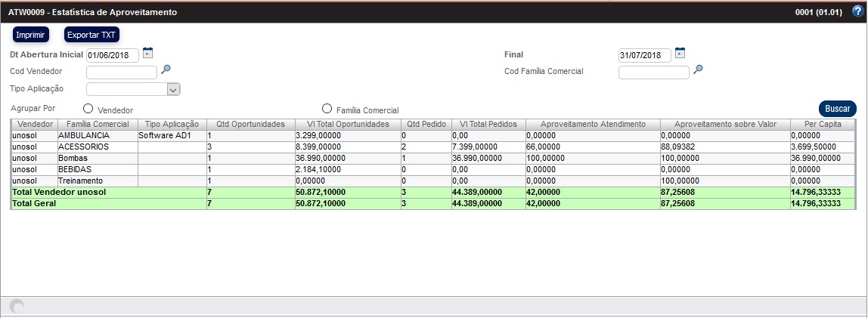Open calendar picker for Final date
The height and width of the screenshot is (318, 868).
[x=680, y=53]
